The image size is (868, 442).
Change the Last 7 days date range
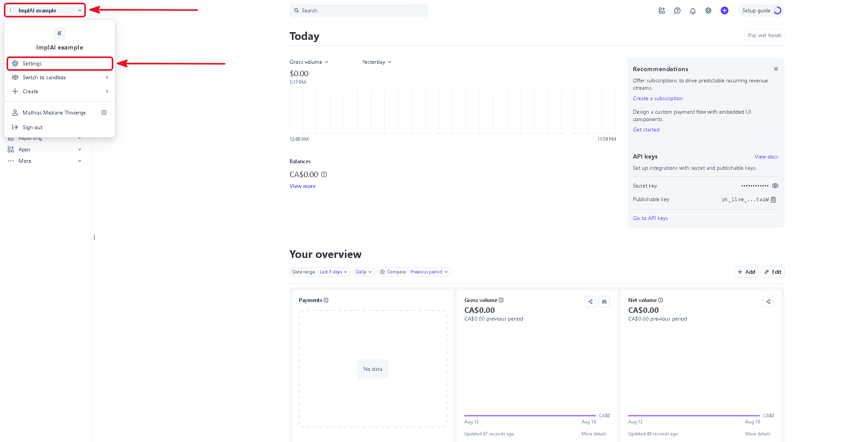coord(333,272)
